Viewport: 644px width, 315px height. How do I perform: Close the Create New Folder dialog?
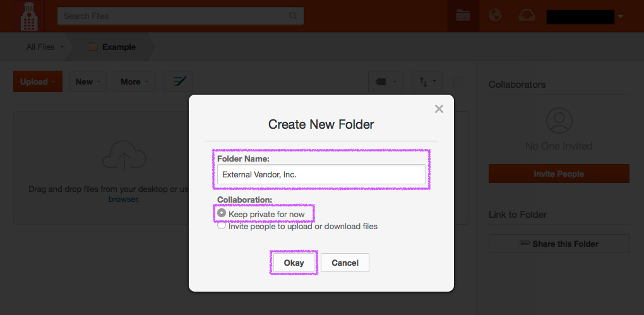(x=439, y=109)
